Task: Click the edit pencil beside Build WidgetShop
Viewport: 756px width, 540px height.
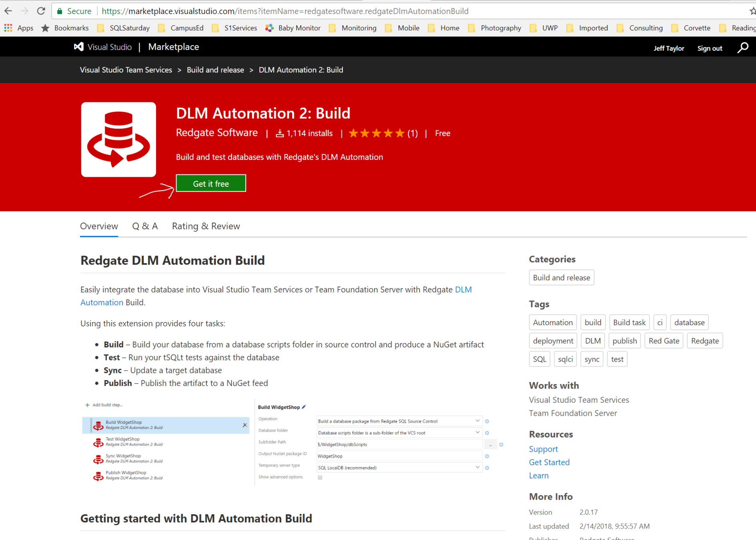Action: pos(304,407)
